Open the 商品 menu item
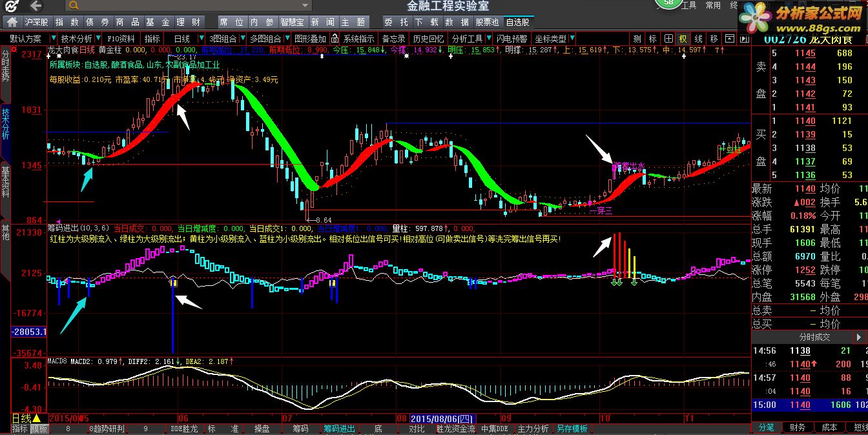Image resolution: width=868 pixels, height=435 pixels. (x=127, y=23)
